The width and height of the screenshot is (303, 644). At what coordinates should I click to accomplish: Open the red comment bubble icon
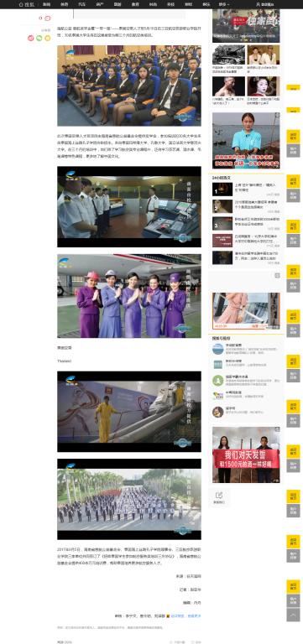48,18
